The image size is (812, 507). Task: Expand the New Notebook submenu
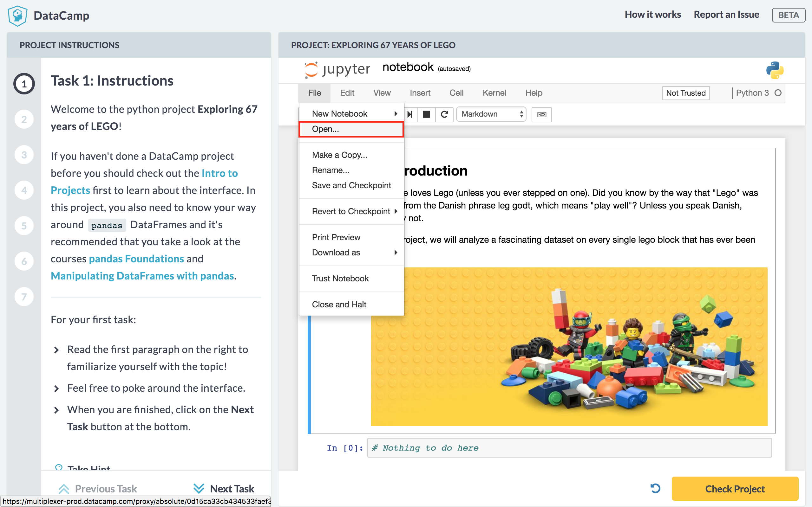(x=351, y=114)
